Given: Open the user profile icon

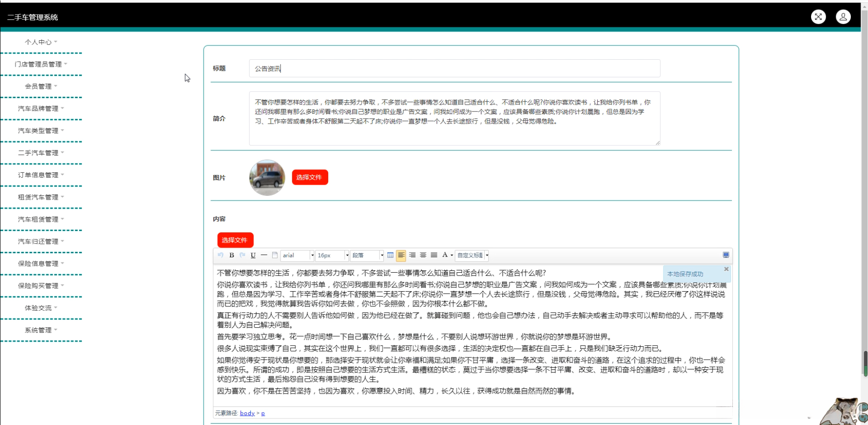Looking at the screenshot, I should (x=843, y=17).
